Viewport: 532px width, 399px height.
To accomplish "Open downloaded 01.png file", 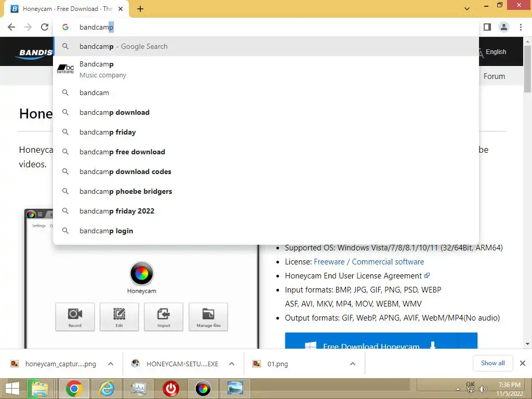I will (271, 364).
